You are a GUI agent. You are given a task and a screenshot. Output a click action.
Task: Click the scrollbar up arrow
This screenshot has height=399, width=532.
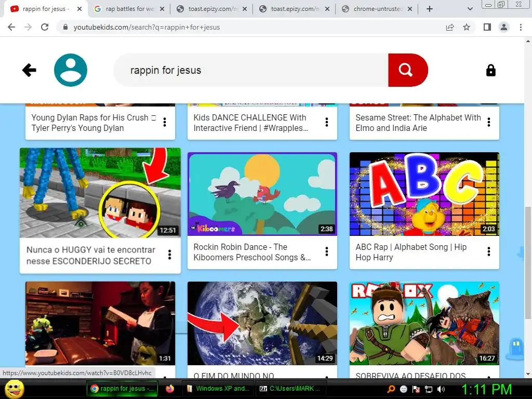(x=528, y=41)
